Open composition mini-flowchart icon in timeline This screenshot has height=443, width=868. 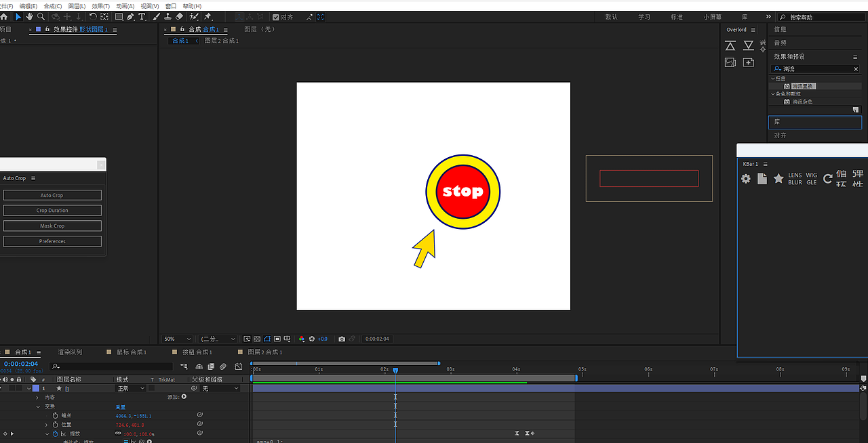pos(184,366)
